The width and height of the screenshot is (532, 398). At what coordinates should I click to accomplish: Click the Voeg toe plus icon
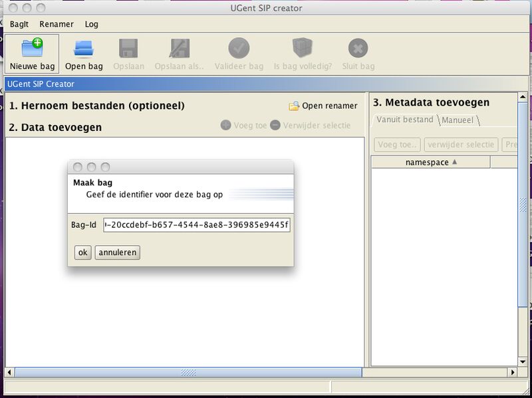[x=225, y=125]
